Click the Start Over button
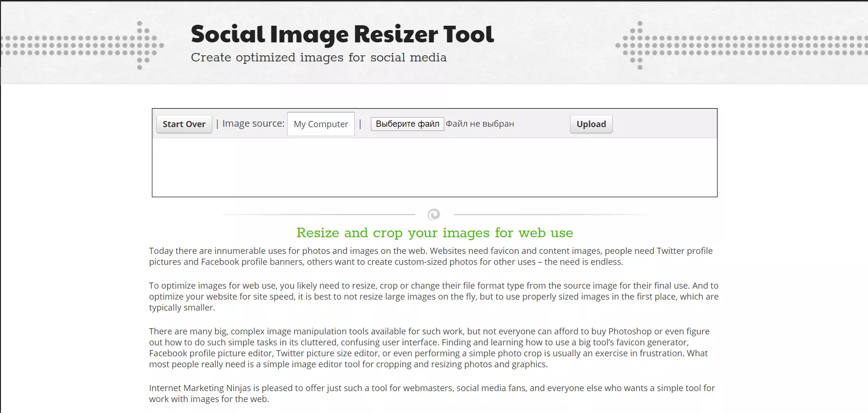The width and height of the screenshot is (868, 413). point(184,124)
